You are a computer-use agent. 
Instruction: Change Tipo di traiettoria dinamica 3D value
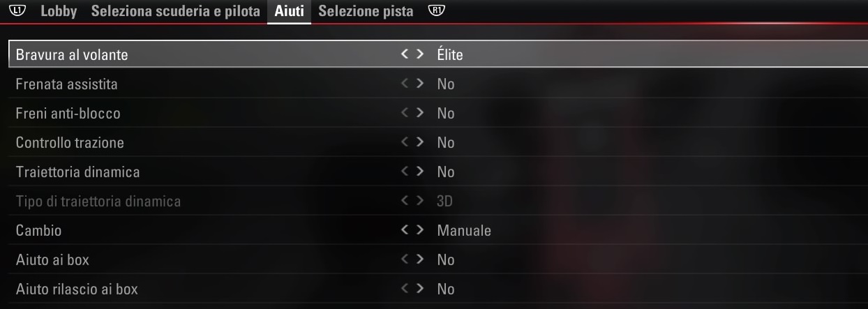(445, 201)
